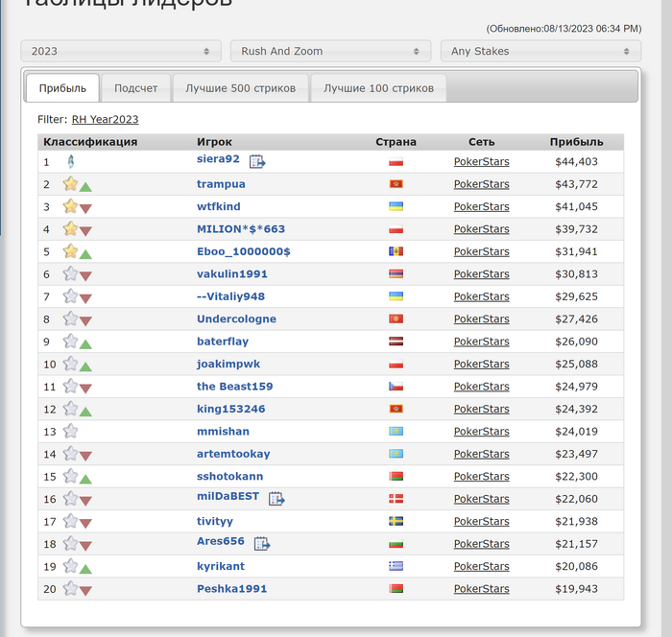
Task: Click the Kazakhstan flag in mmishan's row
Action: pos(396,431)
